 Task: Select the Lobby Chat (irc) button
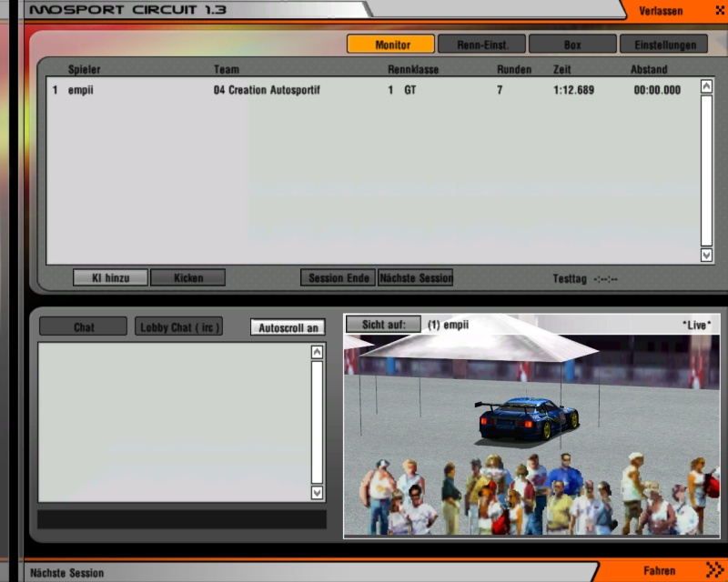point(179,327)
